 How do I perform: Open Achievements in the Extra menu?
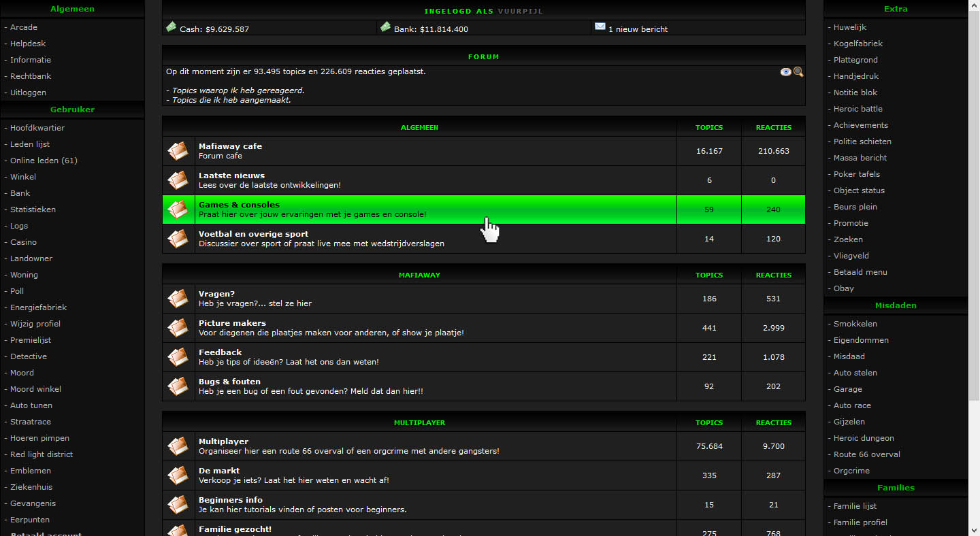(861, 125)
